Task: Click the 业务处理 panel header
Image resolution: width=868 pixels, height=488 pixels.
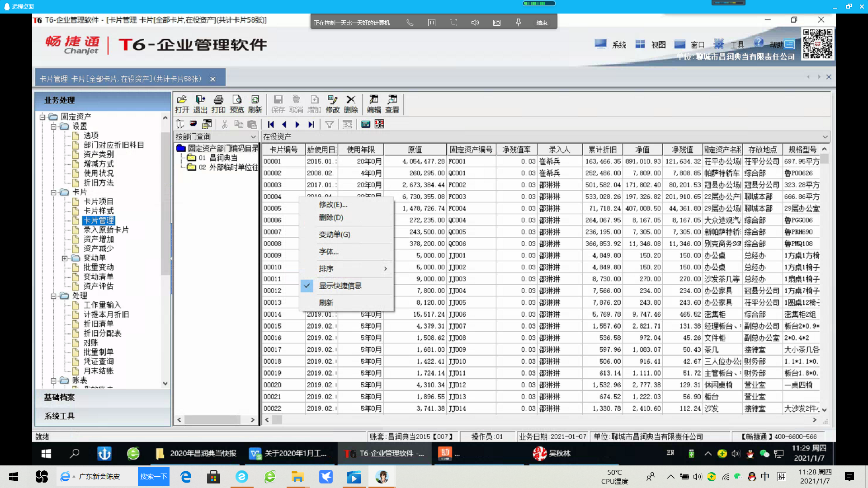Action: coord(103,100)
